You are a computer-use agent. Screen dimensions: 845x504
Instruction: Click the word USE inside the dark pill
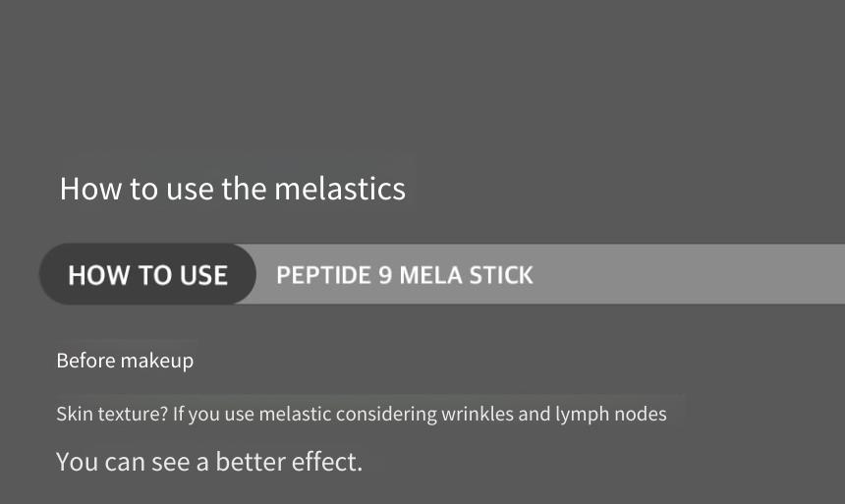pyautogui.click(x=203, y=275)
